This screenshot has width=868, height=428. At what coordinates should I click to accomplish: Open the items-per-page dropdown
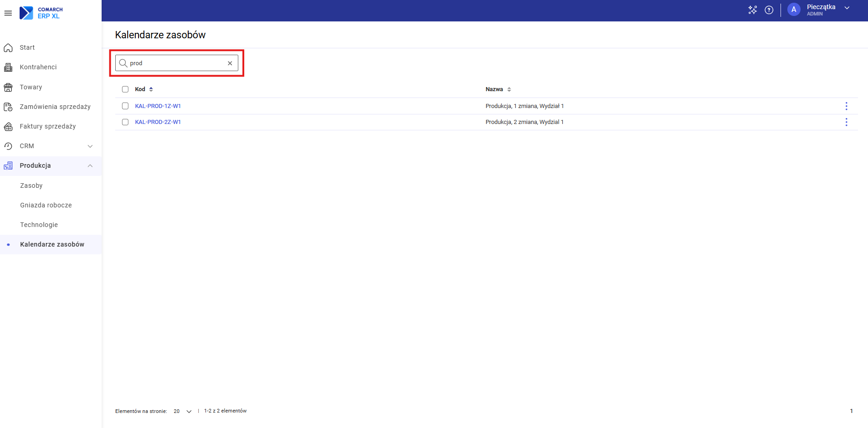tap(183, 411)
